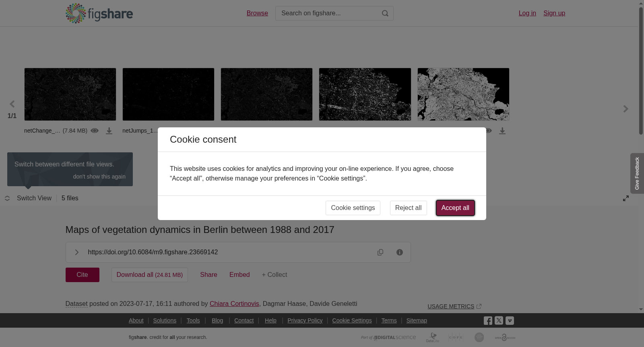The image size is (644, 347).
Task: Copy the DOI link
Action: coord(380,252)
